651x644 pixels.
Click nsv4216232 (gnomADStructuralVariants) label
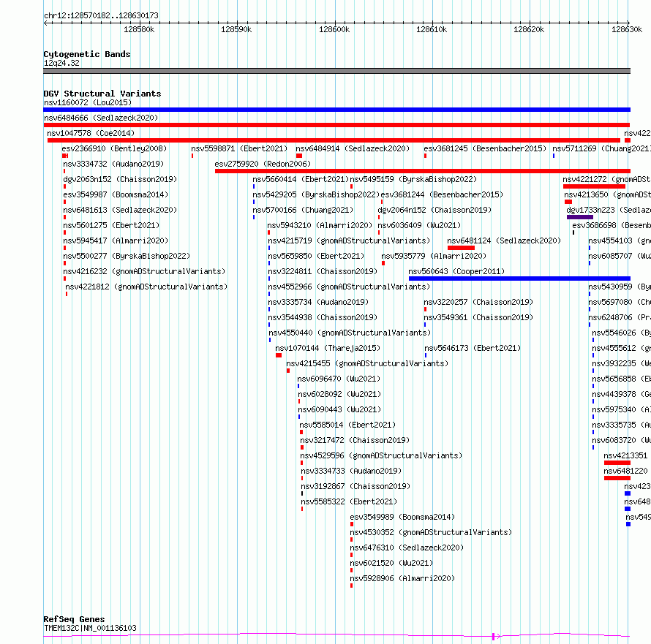pyautogui.click(x=144, y=271)
